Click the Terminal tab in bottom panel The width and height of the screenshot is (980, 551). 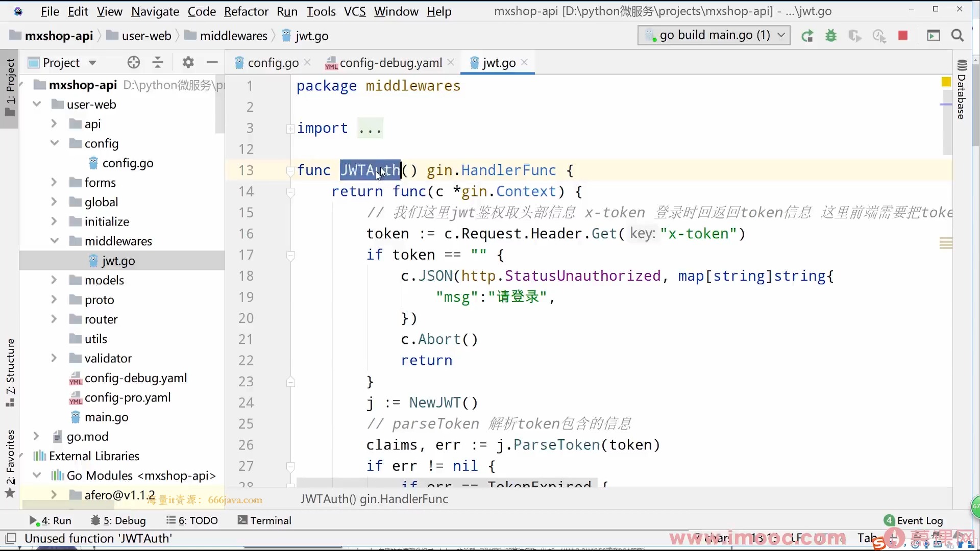tap(271, 521)
